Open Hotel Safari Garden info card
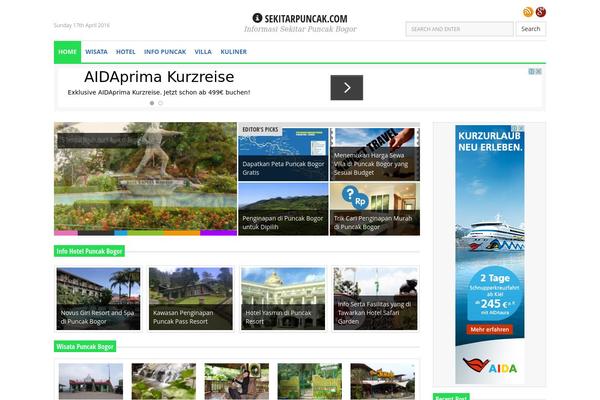600x400 pixels. point(375,299)
